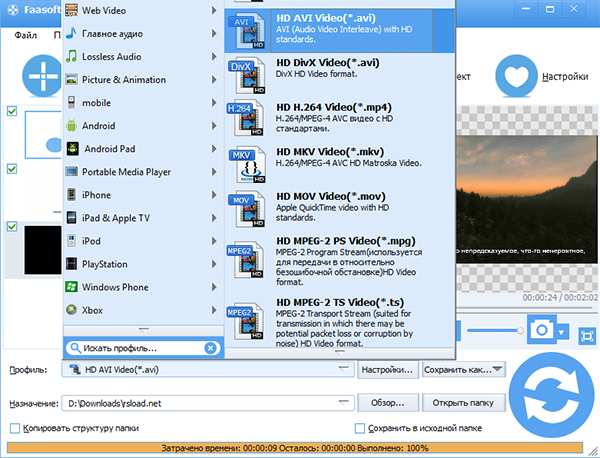Enable Сохранить в исходной папке checkbox
The image size is (600, 458).
(x=360, y=428)
